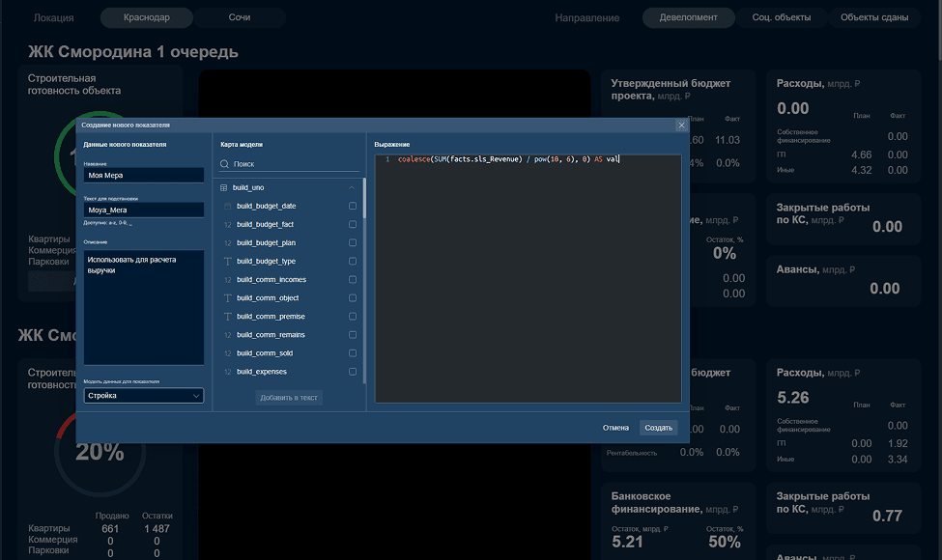Click the description text area
This screenshot has height=560, width=942.
click(144, 307)
